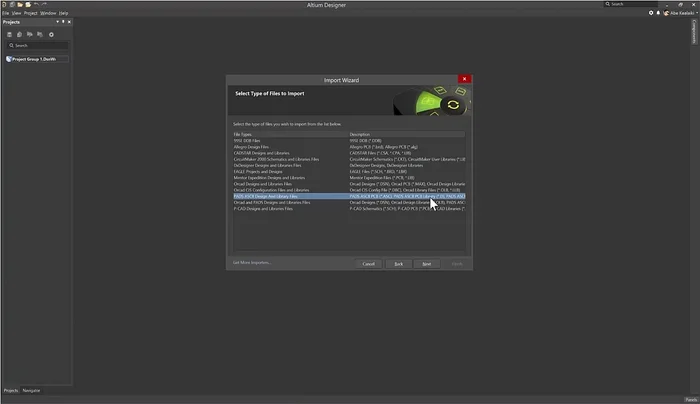The height and width of the screenshot is (404, 700).
Task: Click the first icon in Projects panel toolbar
Action: (x=9, y=34)
